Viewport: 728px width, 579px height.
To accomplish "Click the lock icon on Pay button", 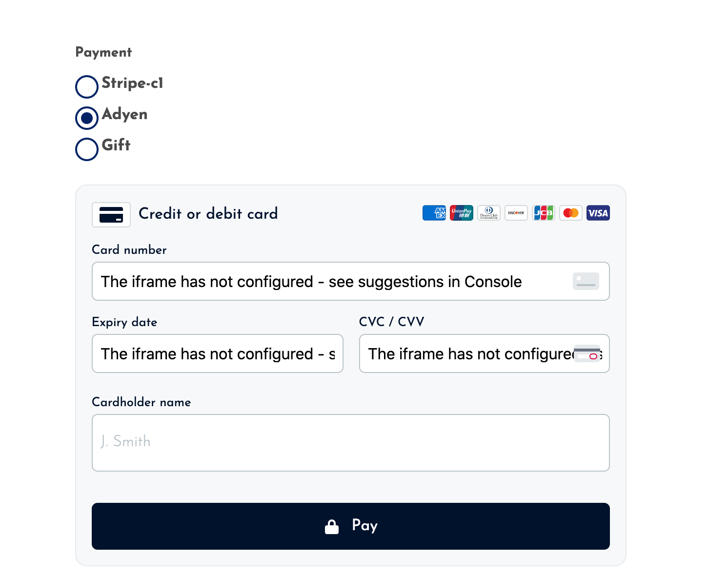I will point(332,527).
